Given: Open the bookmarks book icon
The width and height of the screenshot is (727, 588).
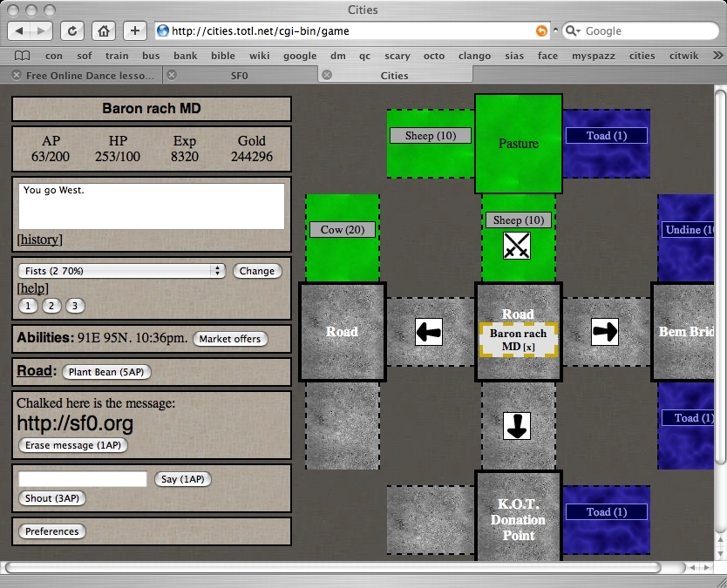Looking at the screenshot, I should [22, 56].
